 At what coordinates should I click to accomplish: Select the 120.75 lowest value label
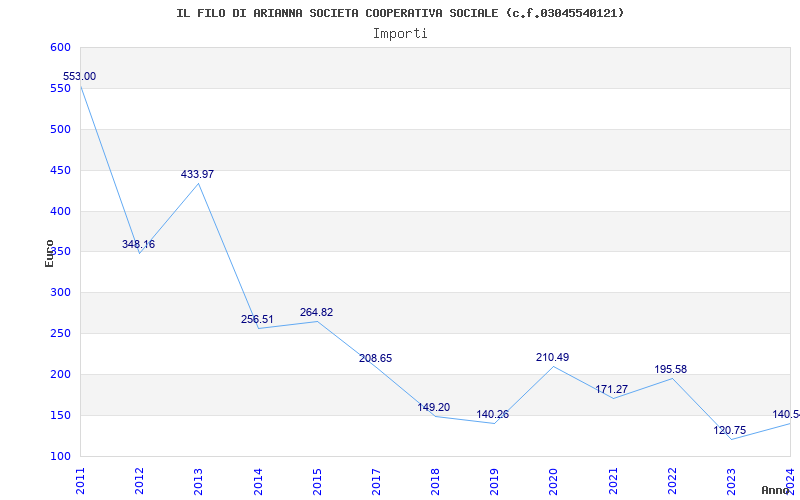[730, 431]
